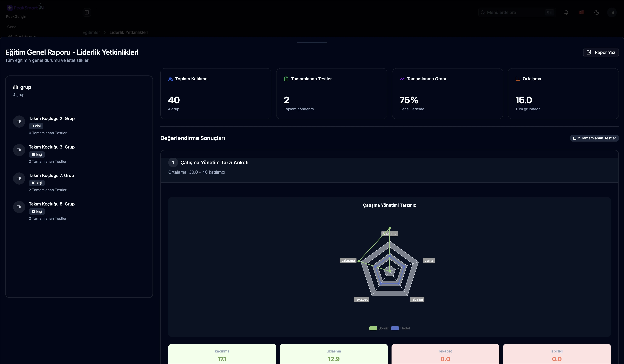Toggle the Sonuç legend entry
Screen dimensions: 624x364
[x=379, y=328]
